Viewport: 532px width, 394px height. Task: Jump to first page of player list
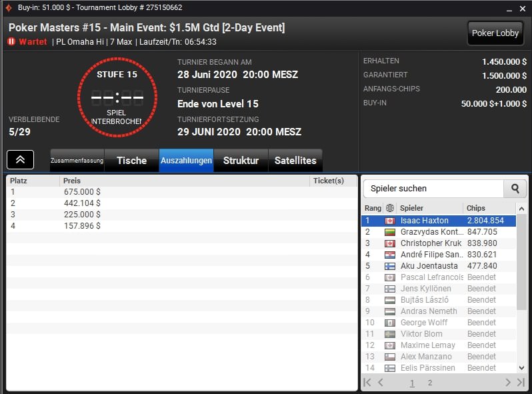point(367,383)
